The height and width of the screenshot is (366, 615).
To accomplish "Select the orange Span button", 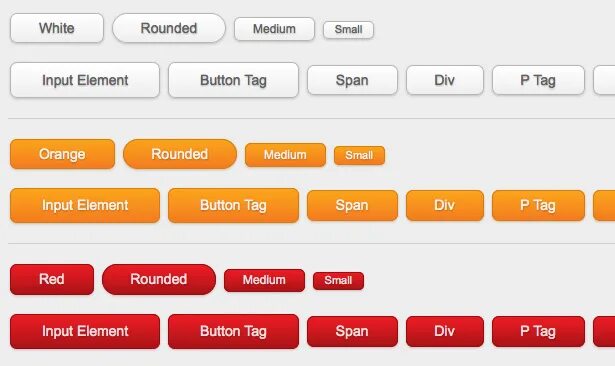I will (x=352, y=206).
